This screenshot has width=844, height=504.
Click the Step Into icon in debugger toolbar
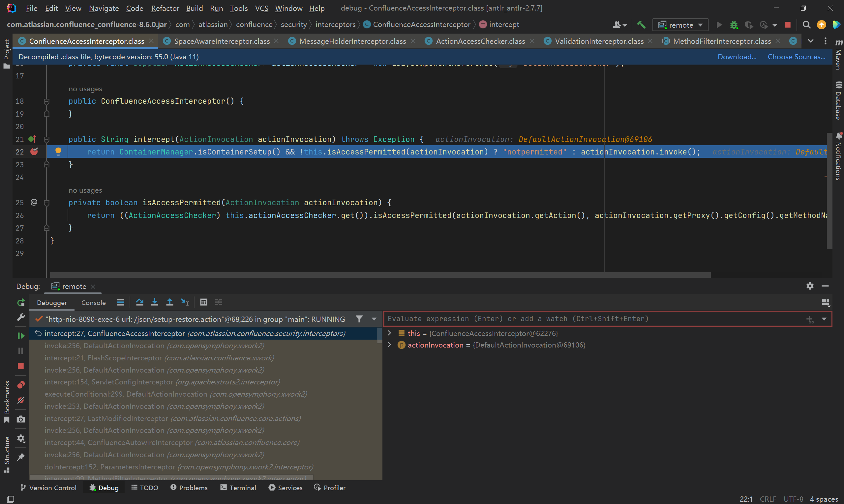[x=154, y=302]
